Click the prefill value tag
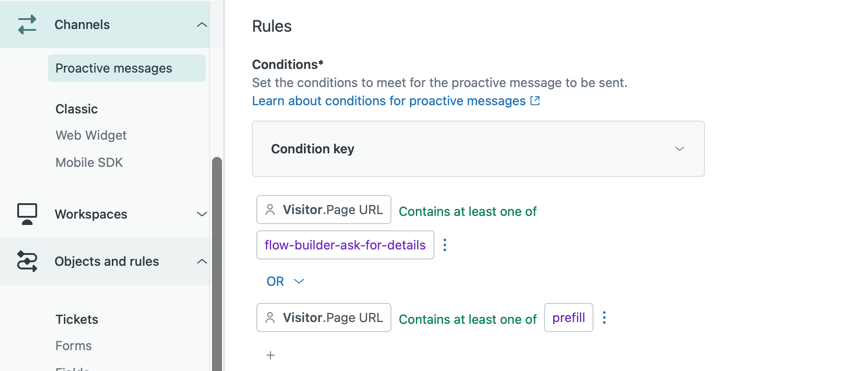The height and width of the screenshot is (371, 868). coord(569,317)
